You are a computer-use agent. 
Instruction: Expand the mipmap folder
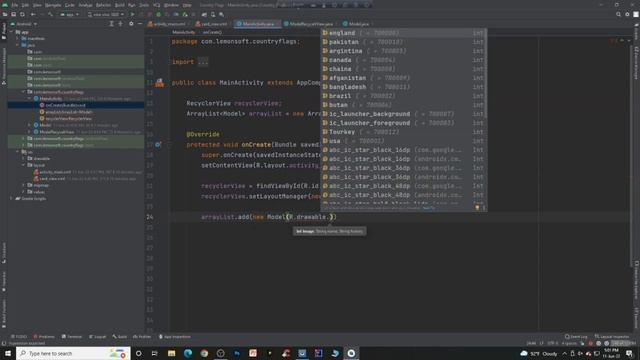(24, 185)
